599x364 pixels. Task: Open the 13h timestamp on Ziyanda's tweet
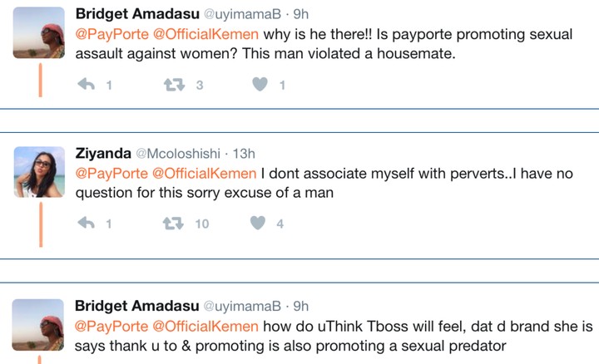[245, 154]
